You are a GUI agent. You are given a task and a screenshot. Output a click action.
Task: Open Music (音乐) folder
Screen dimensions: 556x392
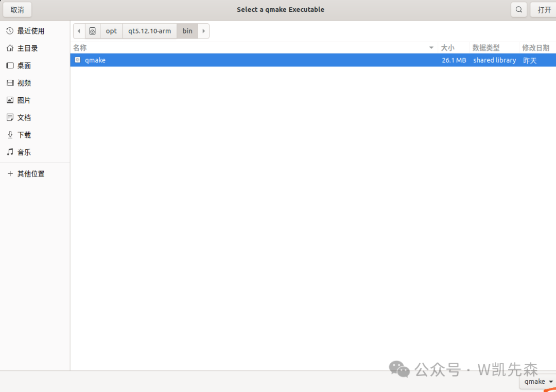click(x=24, y=152)
